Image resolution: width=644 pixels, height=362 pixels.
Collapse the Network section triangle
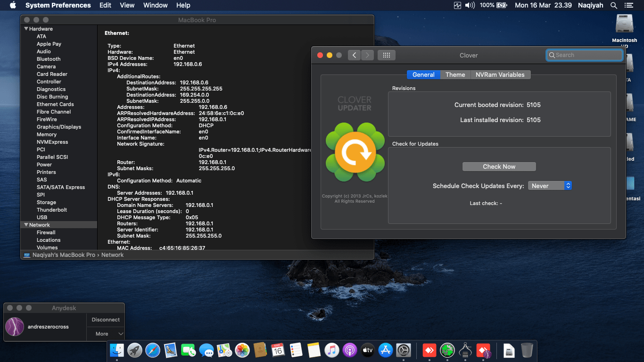26,225
